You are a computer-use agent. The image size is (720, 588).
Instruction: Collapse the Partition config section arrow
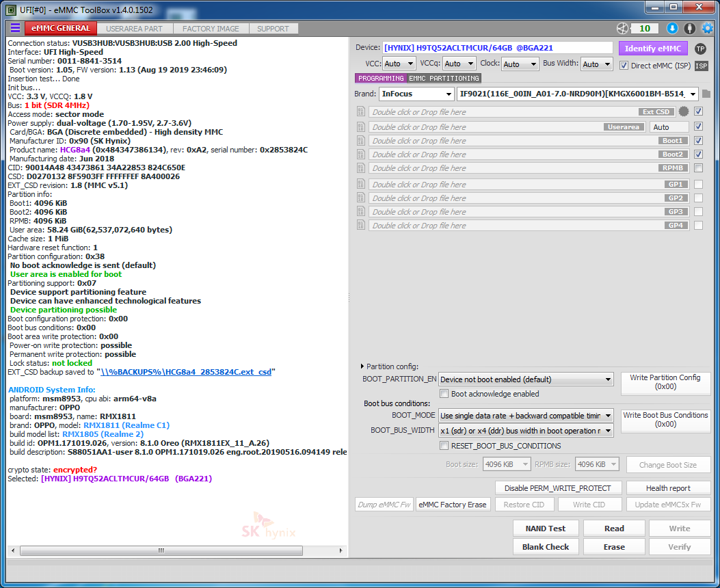pyautogui.click(x=362, y=366)
